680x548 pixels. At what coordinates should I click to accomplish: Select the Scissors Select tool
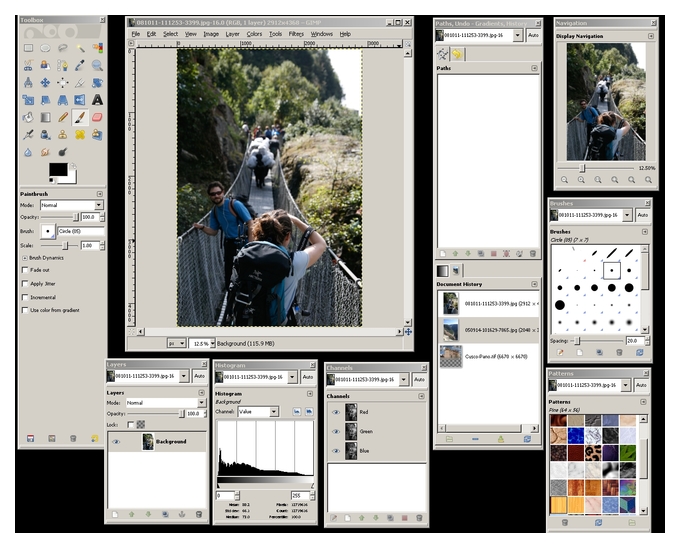[x=28, y=65]
